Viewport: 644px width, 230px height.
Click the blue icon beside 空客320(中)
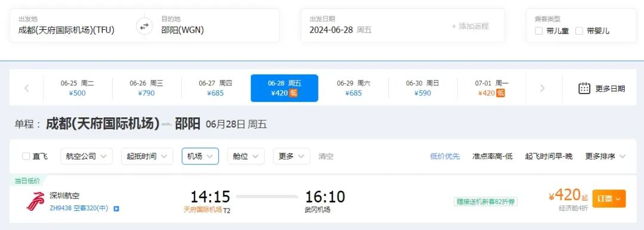click(x=116, y=209)
